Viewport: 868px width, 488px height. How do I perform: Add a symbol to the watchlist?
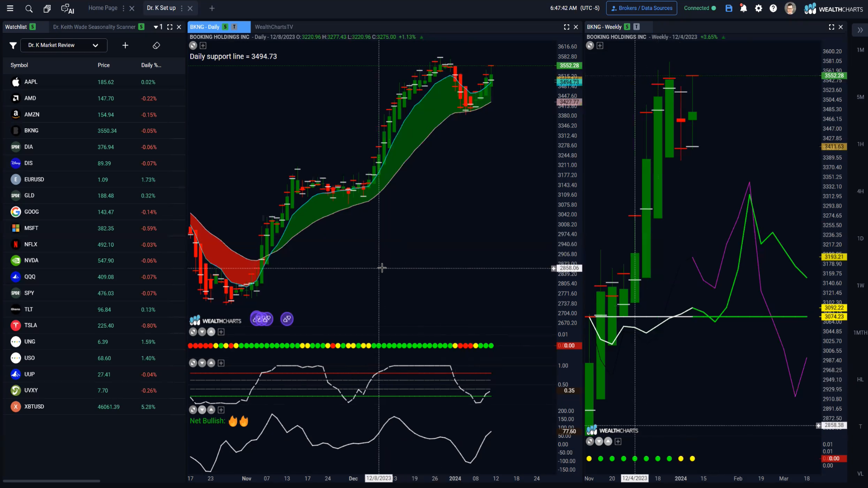coord(125,45)
